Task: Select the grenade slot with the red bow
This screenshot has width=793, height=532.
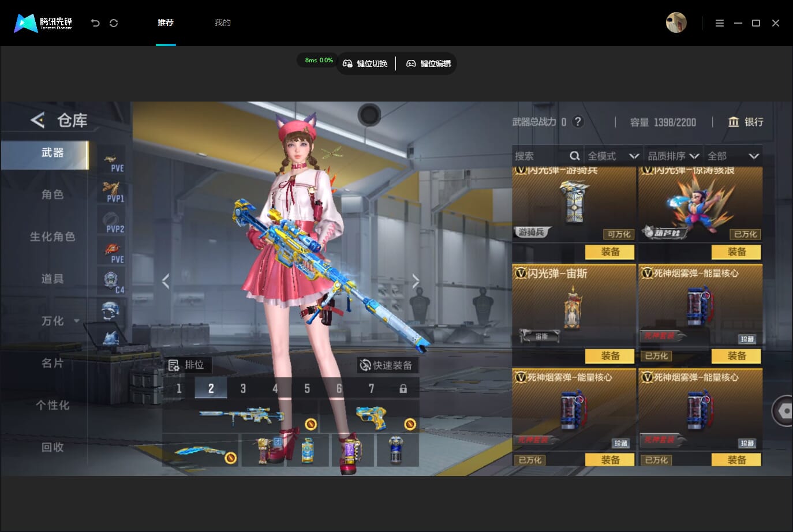Action: (263, 450)
